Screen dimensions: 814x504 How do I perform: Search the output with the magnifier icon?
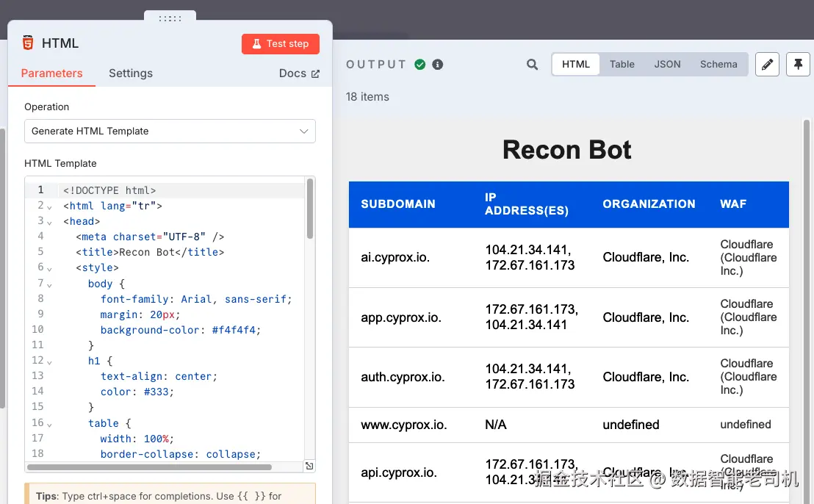click(532, 65)
